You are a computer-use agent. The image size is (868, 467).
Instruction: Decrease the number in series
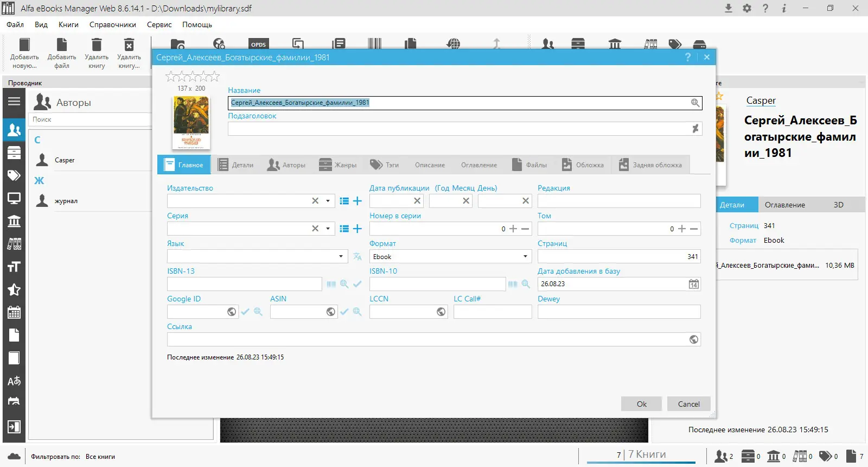pyautogui.click(x=525, y=229)
